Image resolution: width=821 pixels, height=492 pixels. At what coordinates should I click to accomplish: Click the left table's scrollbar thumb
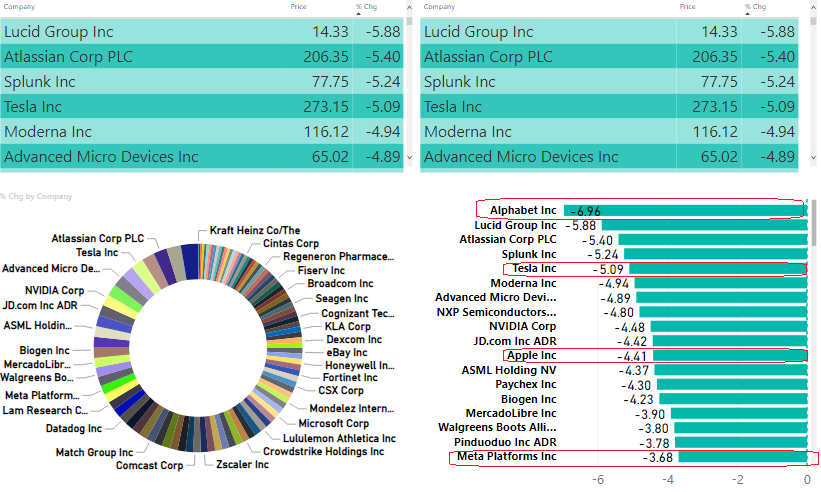click(409, 21)
